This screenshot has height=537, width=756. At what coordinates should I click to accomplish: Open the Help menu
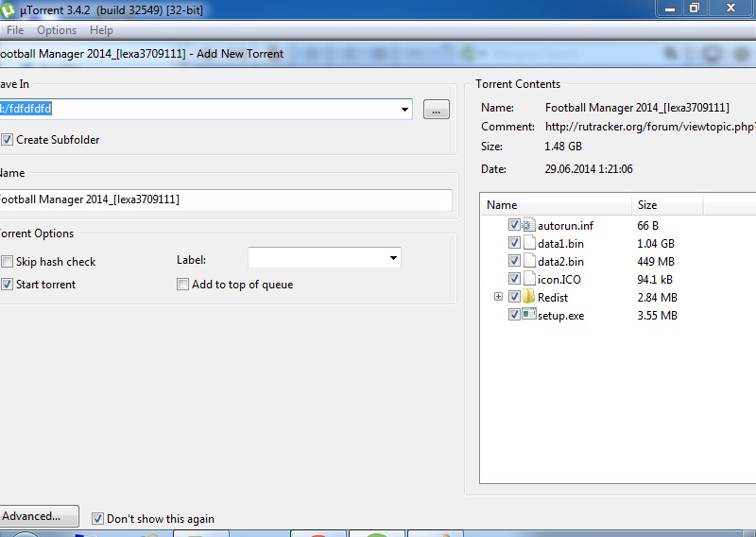(x=101, y=30)
